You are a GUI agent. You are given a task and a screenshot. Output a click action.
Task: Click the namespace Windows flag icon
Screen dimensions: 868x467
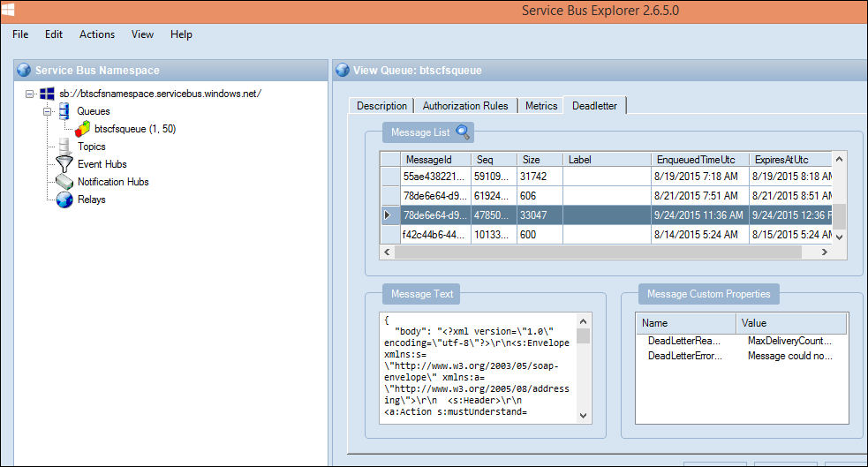pyautogui.click(x=47, y=94)
